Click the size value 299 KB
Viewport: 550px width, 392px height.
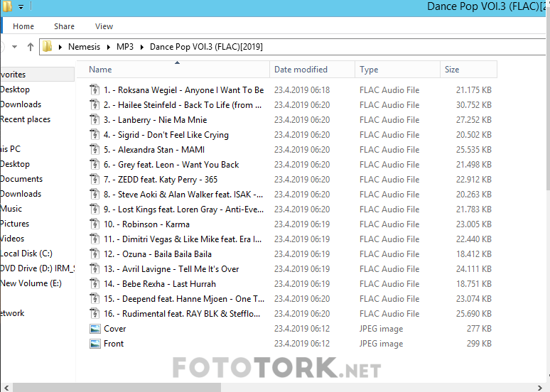tap(479, 344)
